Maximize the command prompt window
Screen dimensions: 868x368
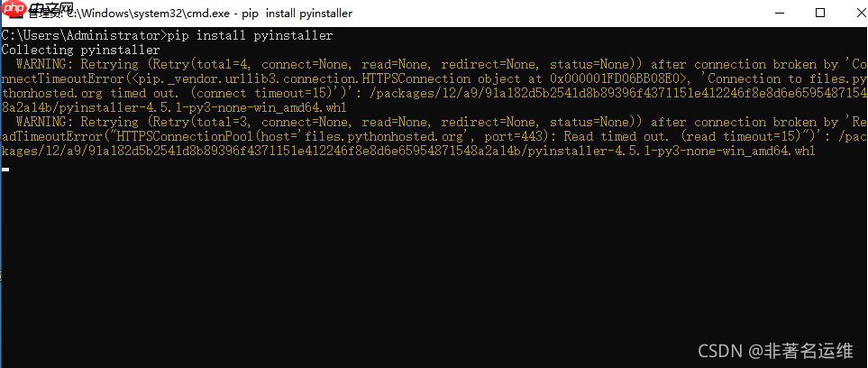(x=819, y=13)
